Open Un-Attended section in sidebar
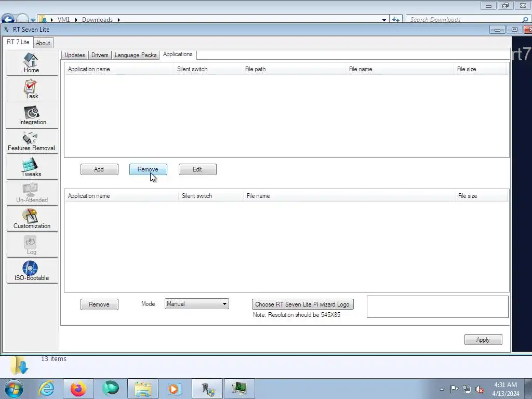The width and height of the screenshot is (532, 399). (32, 193)
